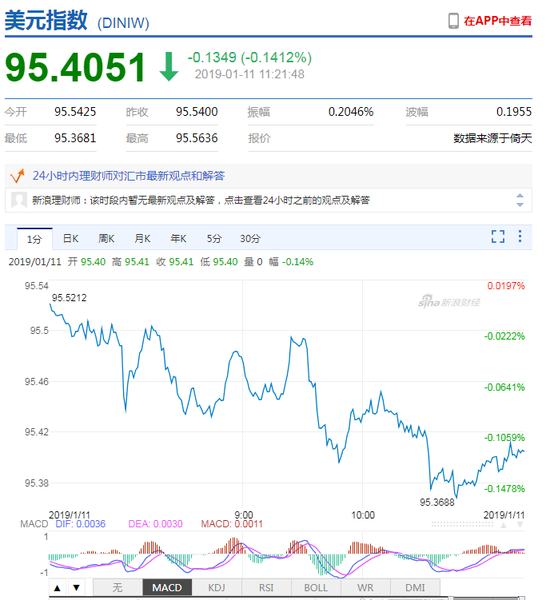Select the 无 indicator option

click(118, 587)
